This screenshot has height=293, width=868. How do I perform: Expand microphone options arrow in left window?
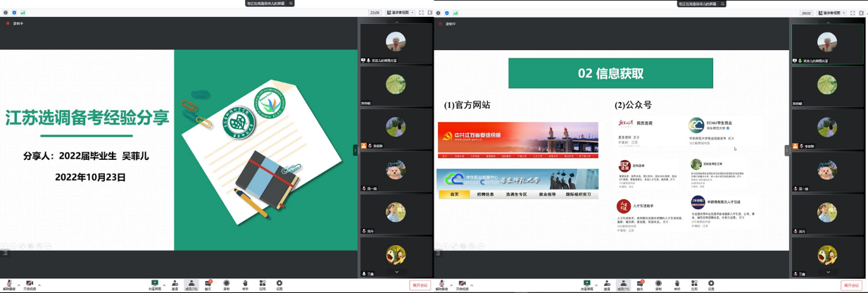click(18, 284)
